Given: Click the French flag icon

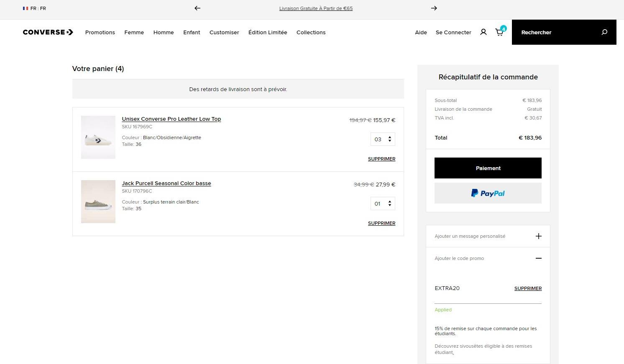Looking at the screenshot, I should 26,8.
